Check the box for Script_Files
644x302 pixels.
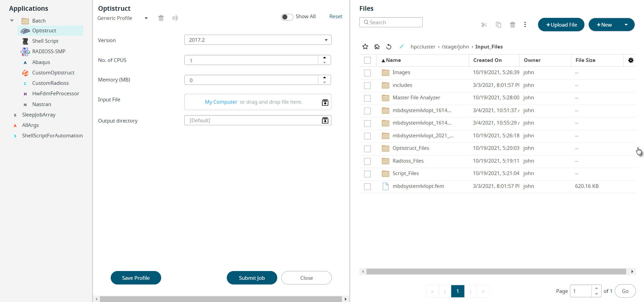tap(367, 174)
